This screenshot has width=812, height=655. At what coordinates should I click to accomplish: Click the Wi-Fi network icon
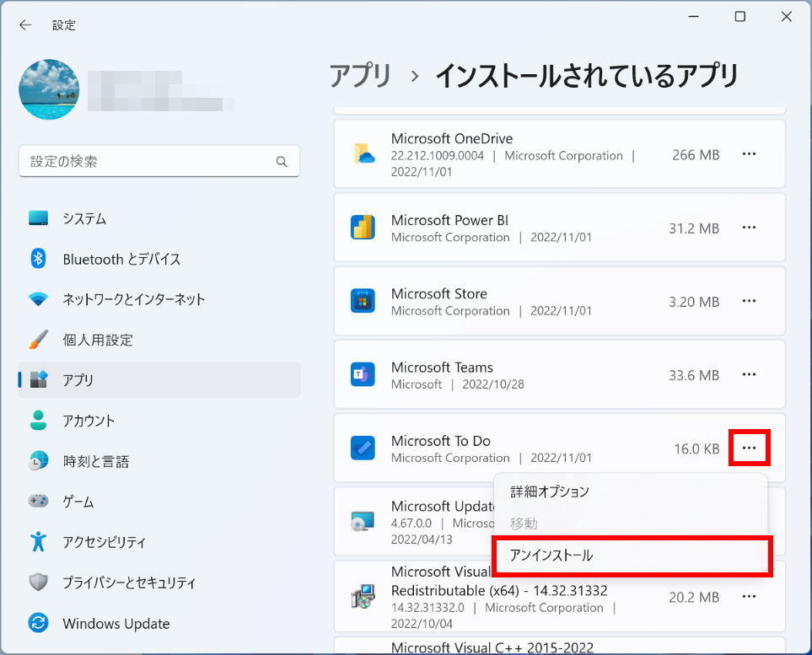(x=38, y=298)
